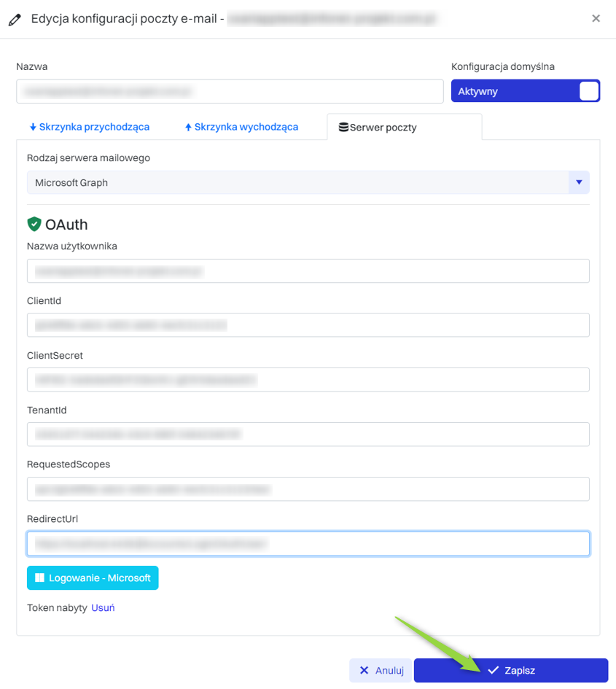Click the Microsoft logo on login button
The height and width of the screenshot is (689, 616).
pos(39,578)
